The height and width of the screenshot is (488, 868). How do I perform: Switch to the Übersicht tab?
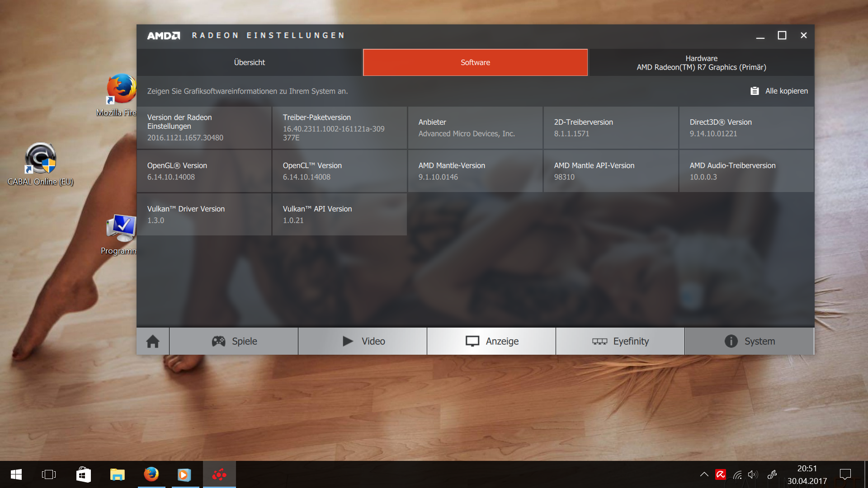250,62
